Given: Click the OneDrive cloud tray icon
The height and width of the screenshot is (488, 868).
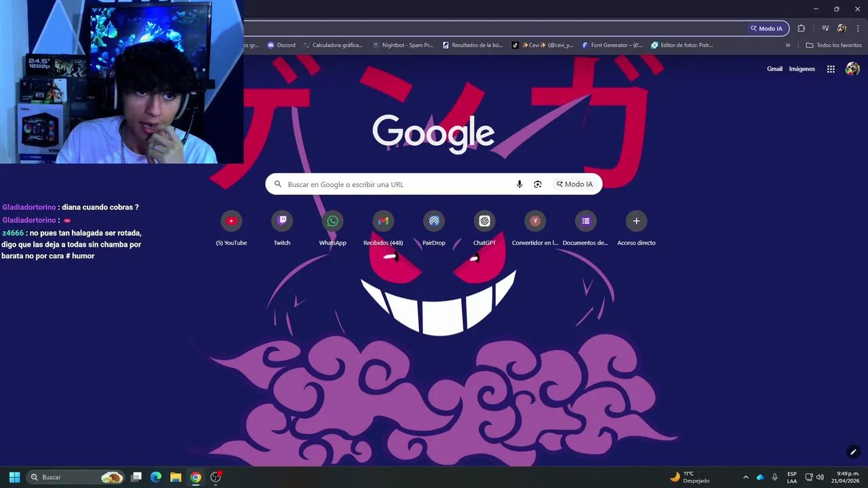Looking at the screenshot, I should [760, 477].
